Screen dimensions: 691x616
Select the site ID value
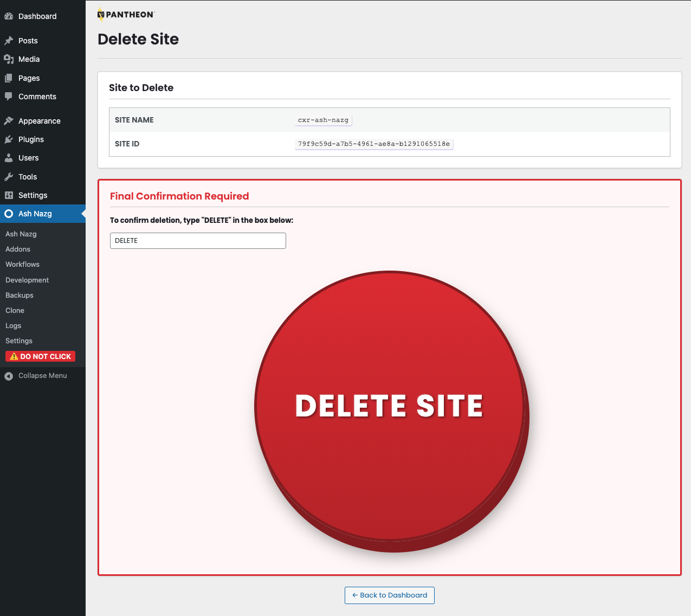point(374,144)
